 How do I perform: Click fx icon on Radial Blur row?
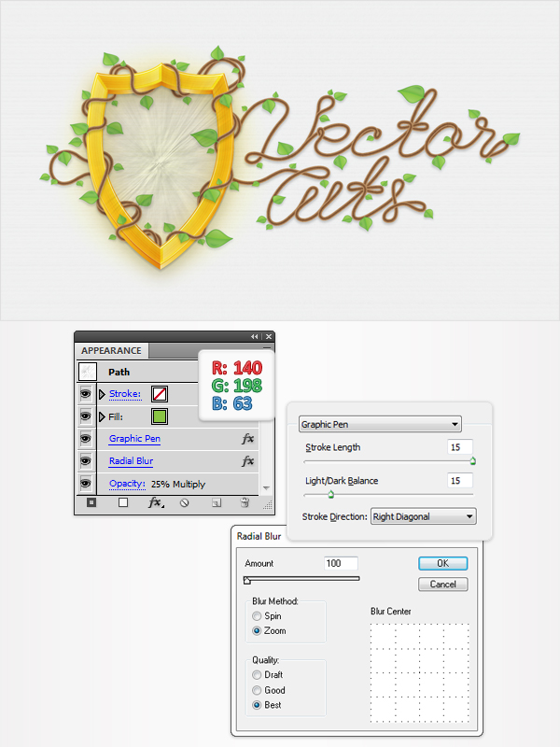tap(247, 461)
